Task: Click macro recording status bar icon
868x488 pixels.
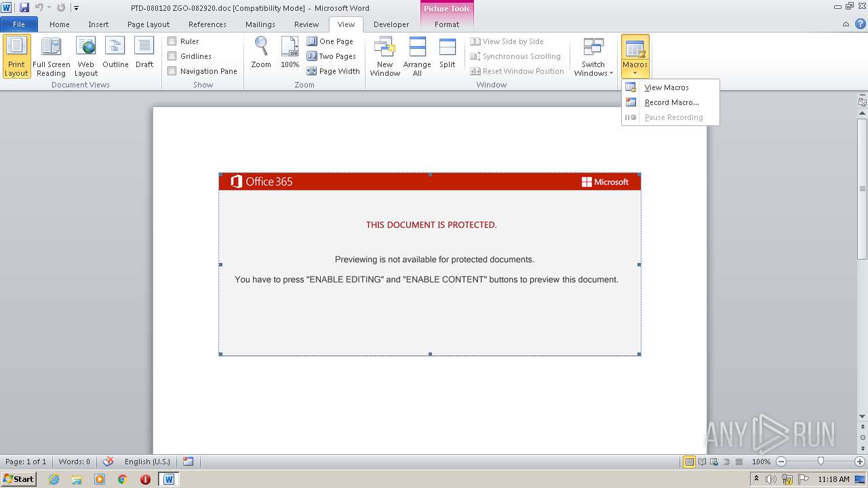Action: click(189, 462)
